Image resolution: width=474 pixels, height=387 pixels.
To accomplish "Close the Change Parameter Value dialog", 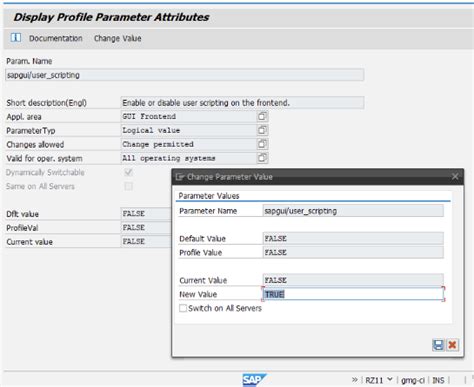I will [x=455, y=177].
